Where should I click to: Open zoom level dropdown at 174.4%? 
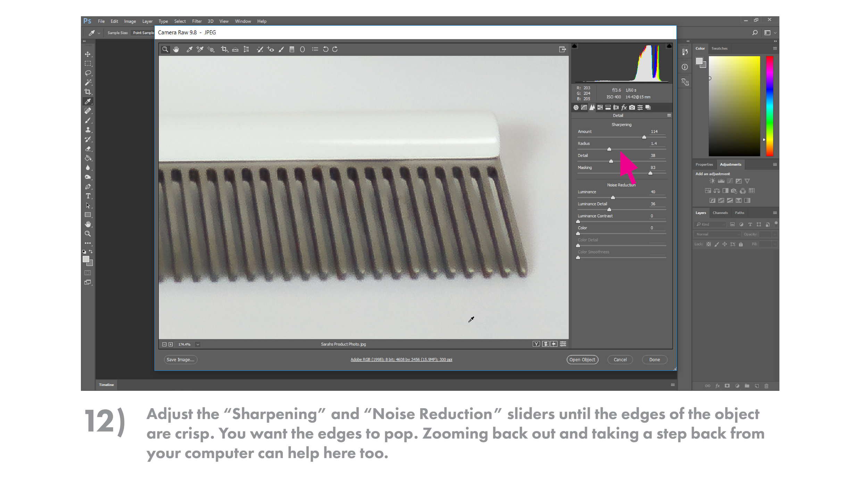click(198, 344)
